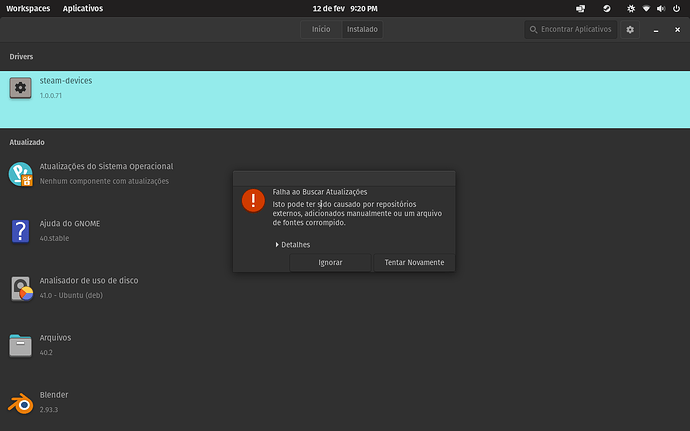Open the Workspaces menu

pyautogui.click(x=28, y=8)
